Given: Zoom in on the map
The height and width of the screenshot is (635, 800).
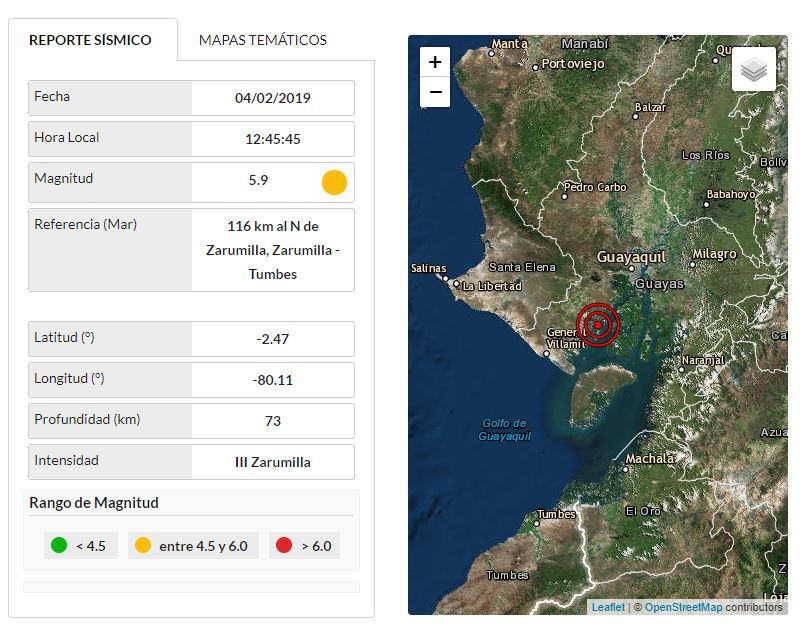Looking at the screenshot, I should 435,62.
